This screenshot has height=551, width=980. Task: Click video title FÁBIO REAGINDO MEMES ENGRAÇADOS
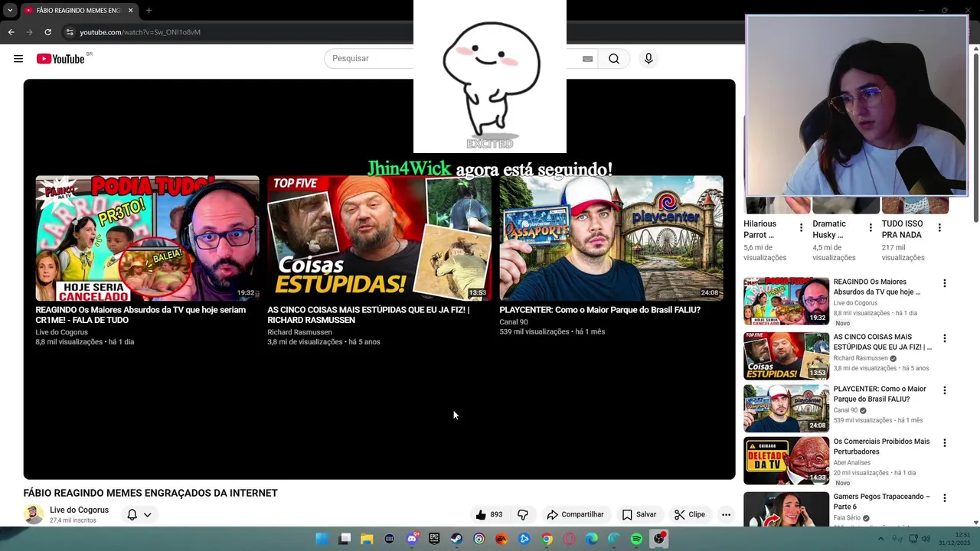[150, 493]
